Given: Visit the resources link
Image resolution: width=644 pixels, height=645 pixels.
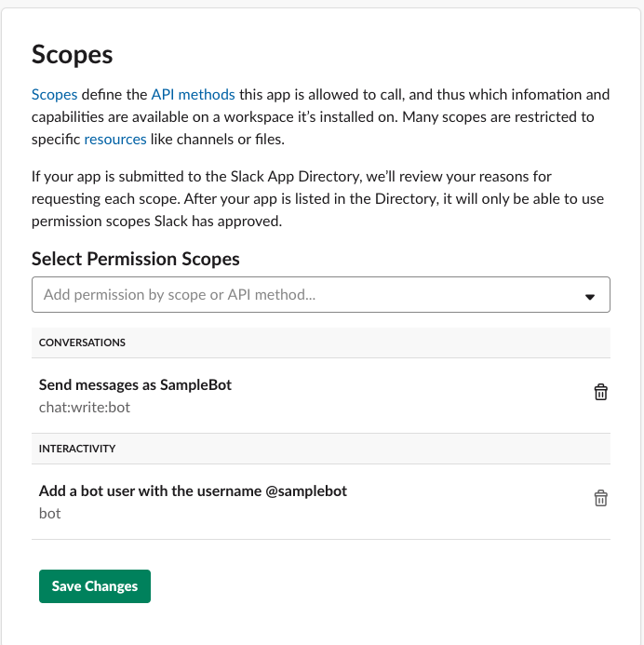Looking at the screenshot, I should pos(114,140).
